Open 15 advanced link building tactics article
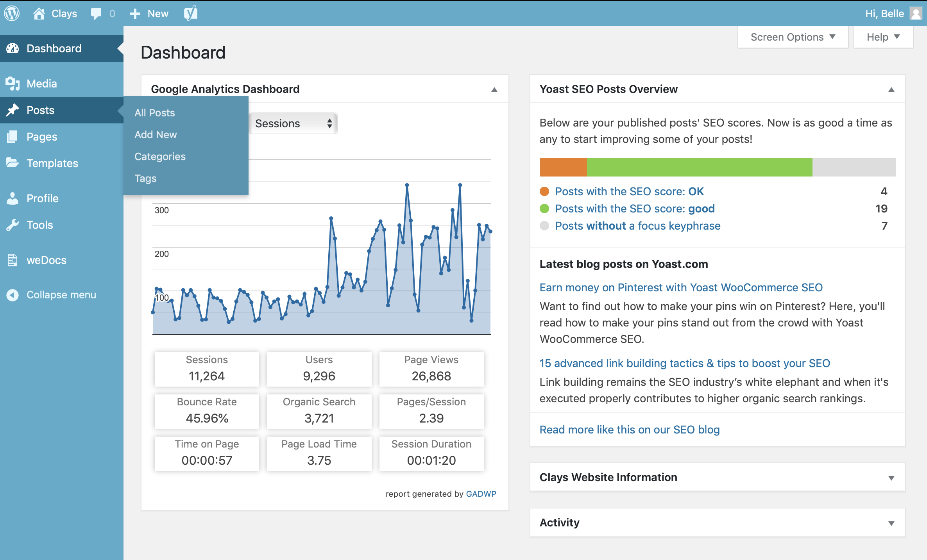This screenshot has width=927, height=560. coord(685,363)
